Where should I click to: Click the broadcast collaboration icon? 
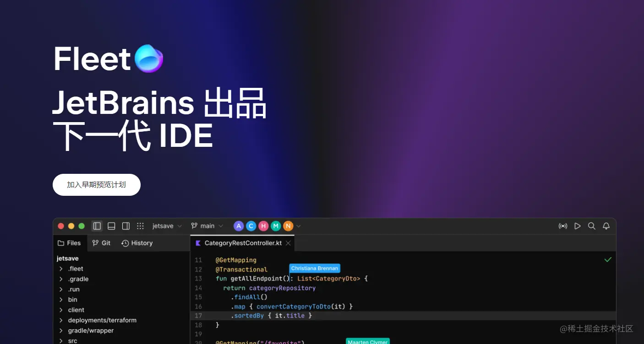pyautogui.click(x=563, y=226)
